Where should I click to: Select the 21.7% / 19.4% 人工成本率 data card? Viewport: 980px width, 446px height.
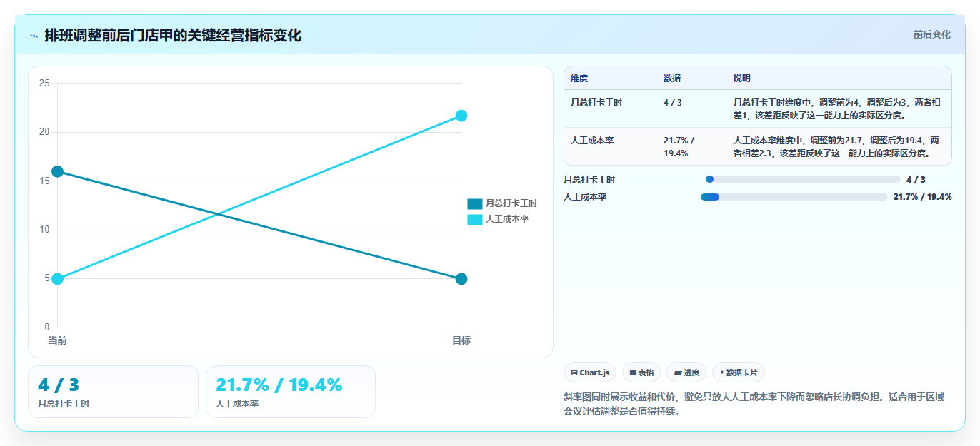tap(291, 392)
